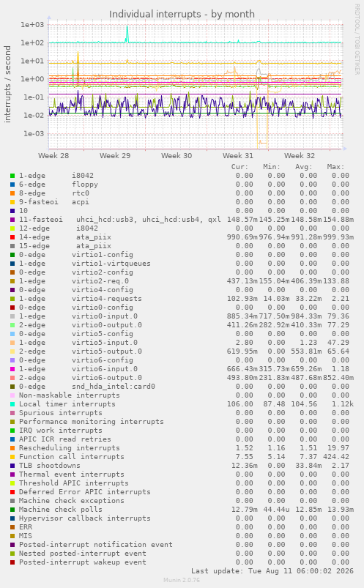The width and height of the screenshot is (364, 588).
Task: Click the purple 11-fasteoi uhci_hcd legend swatch
Action: tap(12, 220)
